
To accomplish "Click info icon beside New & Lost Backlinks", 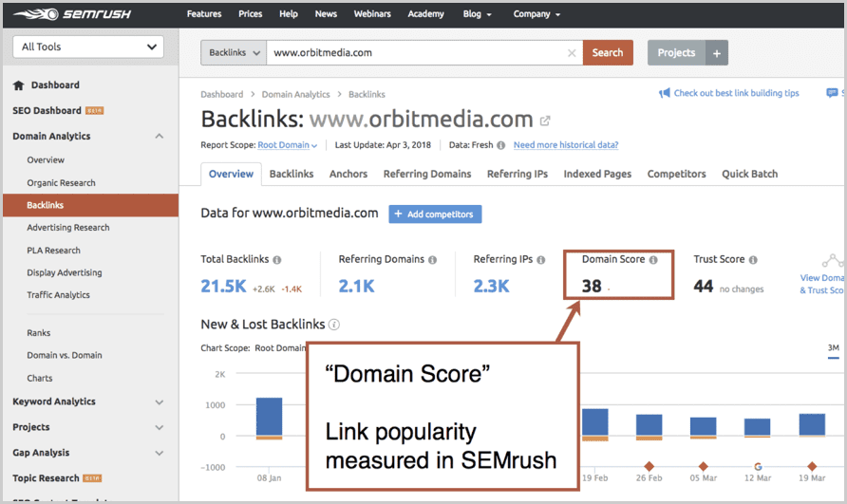I will (334, 325).
